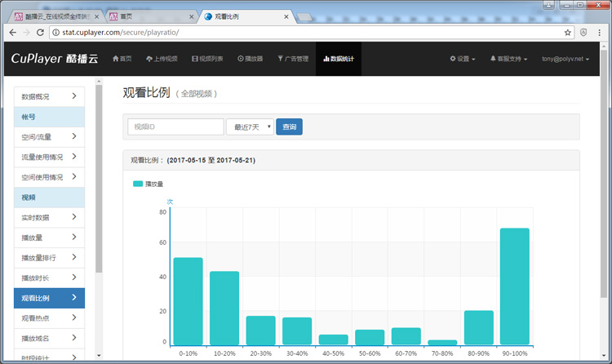The height and width of the screenshot is (364, 612).
Task: Open 观看热点 in the sidebar
Action: (49, 317)
